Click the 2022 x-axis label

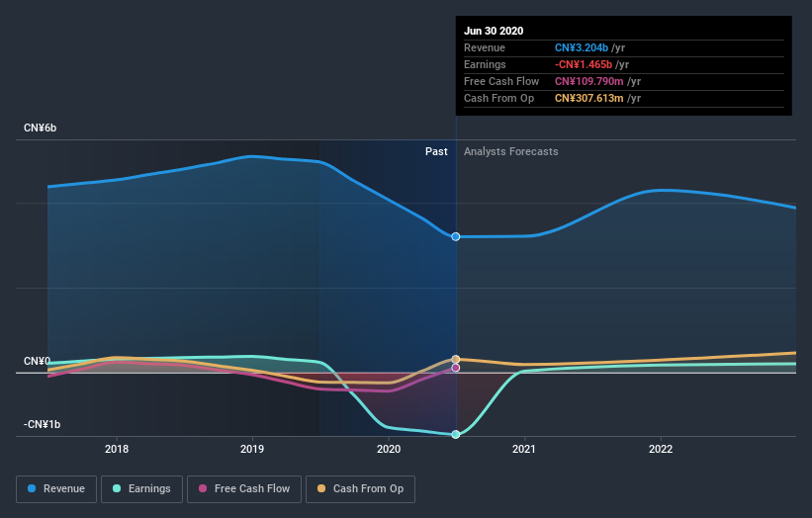[x=661, y=449]
